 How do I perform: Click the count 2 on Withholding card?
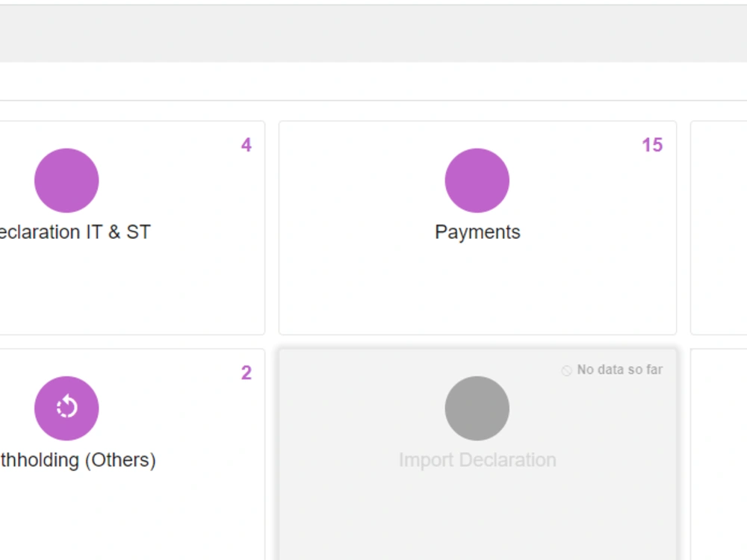pyautogui.click(x=247, y=373)
